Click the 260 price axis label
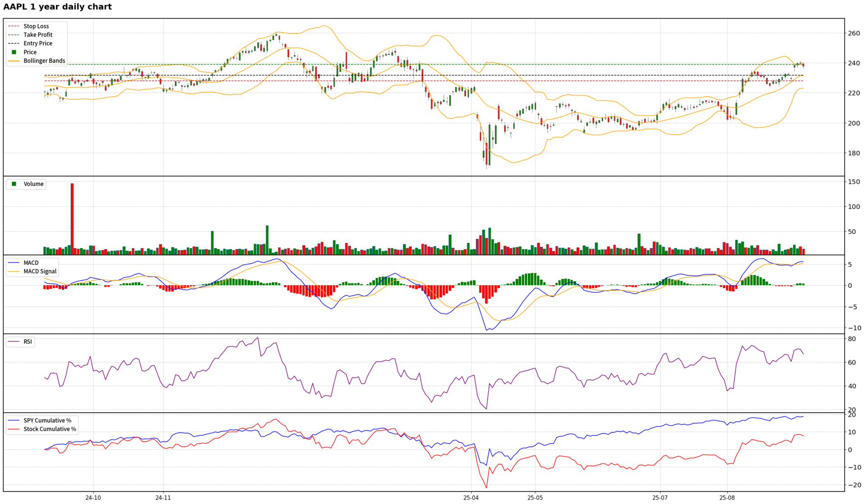 pyautogui.click(x=853, y=33)
